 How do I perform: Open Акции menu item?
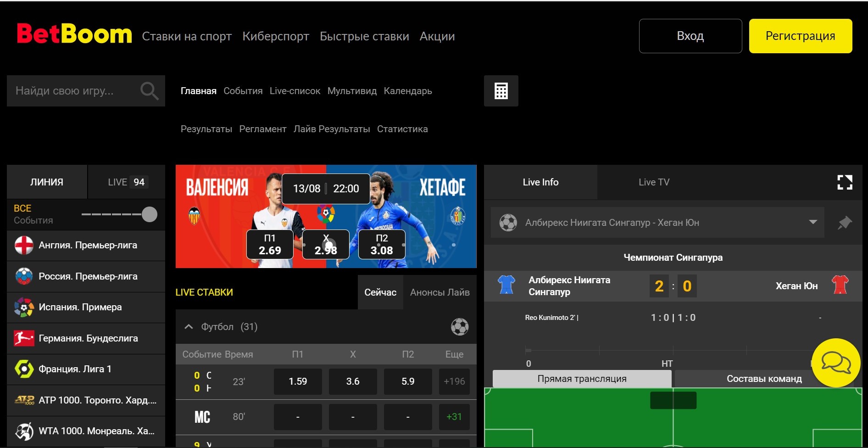437,36
